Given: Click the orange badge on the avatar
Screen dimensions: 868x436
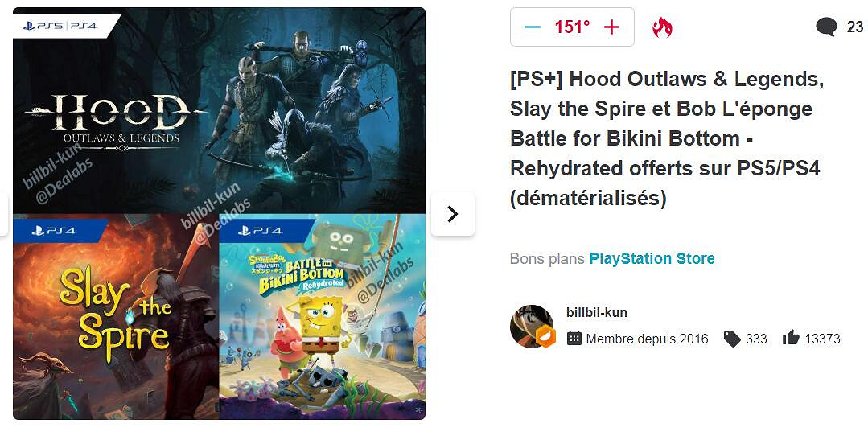Looking at the screenshot, I should coord(545,339).
